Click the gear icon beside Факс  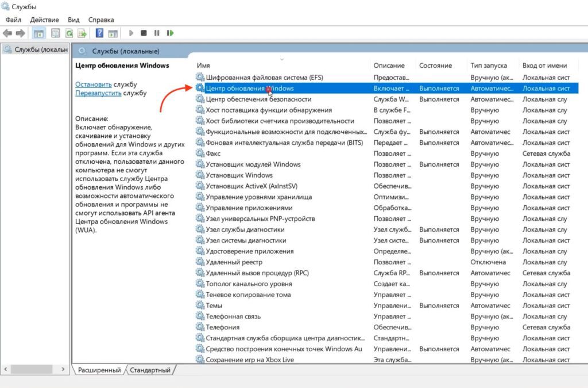point(200,153)
